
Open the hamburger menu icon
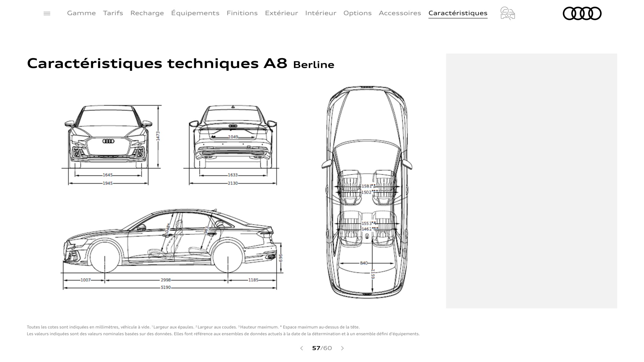[47, 13]
